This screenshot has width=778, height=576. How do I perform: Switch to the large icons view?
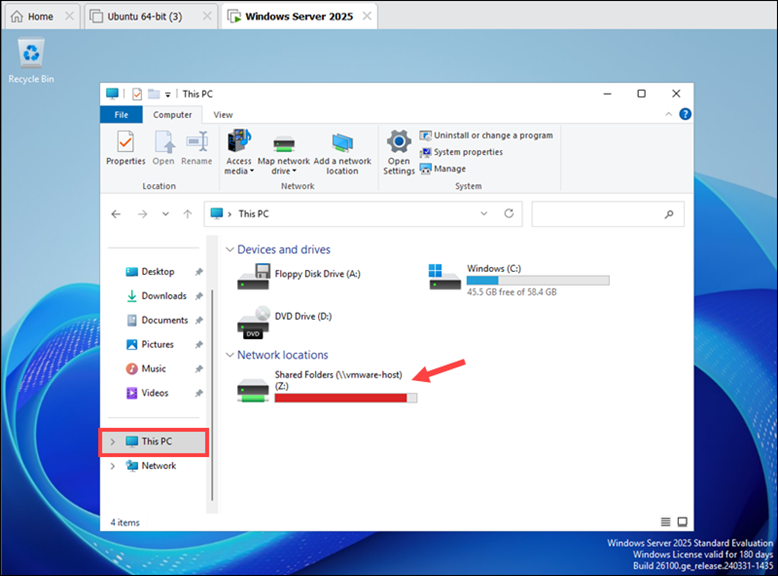pos(682,522)
